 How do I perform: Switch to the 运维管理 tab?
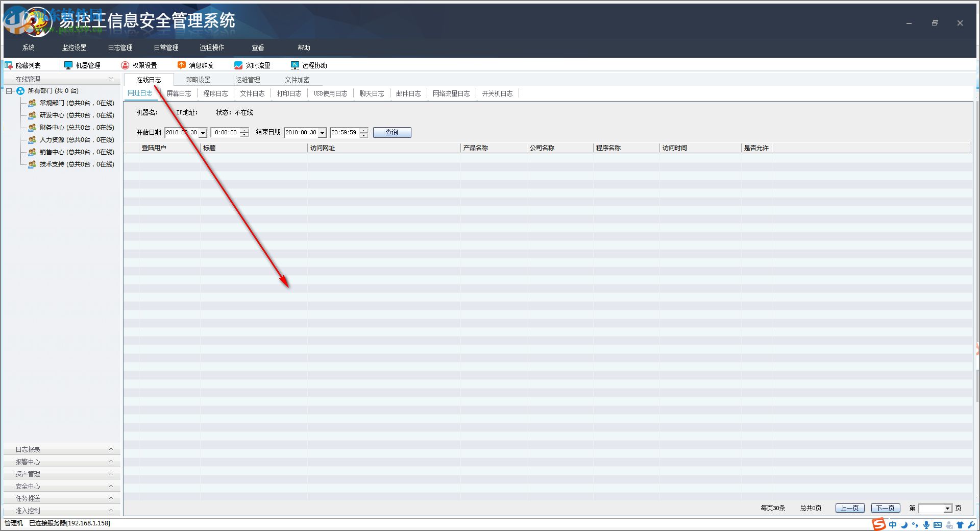pyautogui.click(x=248, y=80)
